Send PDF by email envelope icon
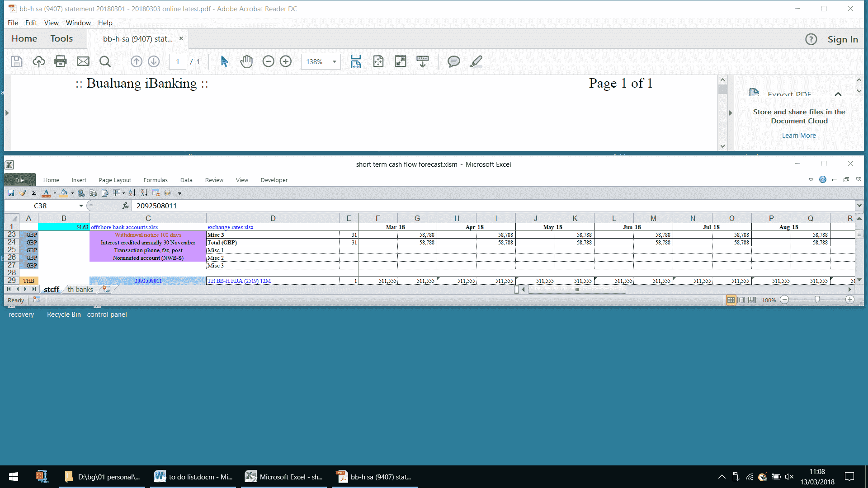This screenshot has width=868, height=488. click(83, 61)
